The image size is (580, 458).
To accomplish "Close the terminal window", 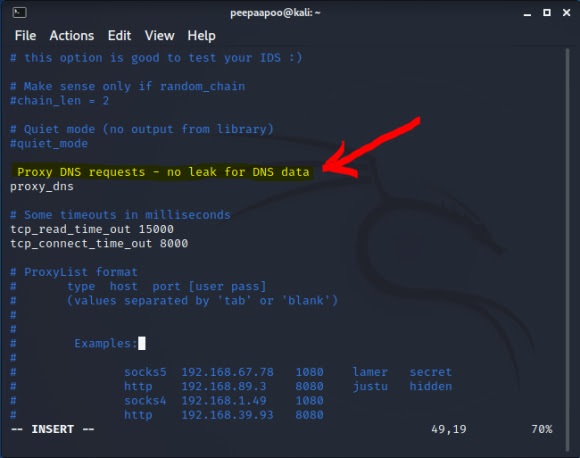I will pos(566,13).
